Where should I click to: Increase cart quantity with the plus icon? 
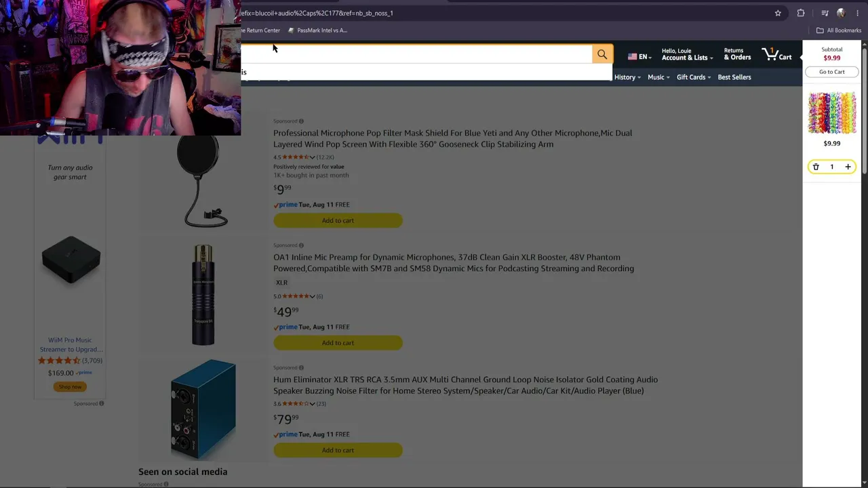coord(848,167)
